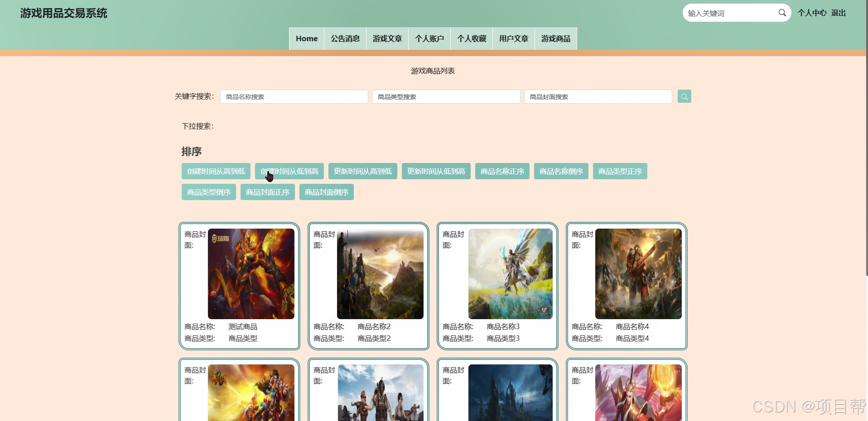
Task: Click the magnifier icon in header search
Action: click(x=782, y=13)
